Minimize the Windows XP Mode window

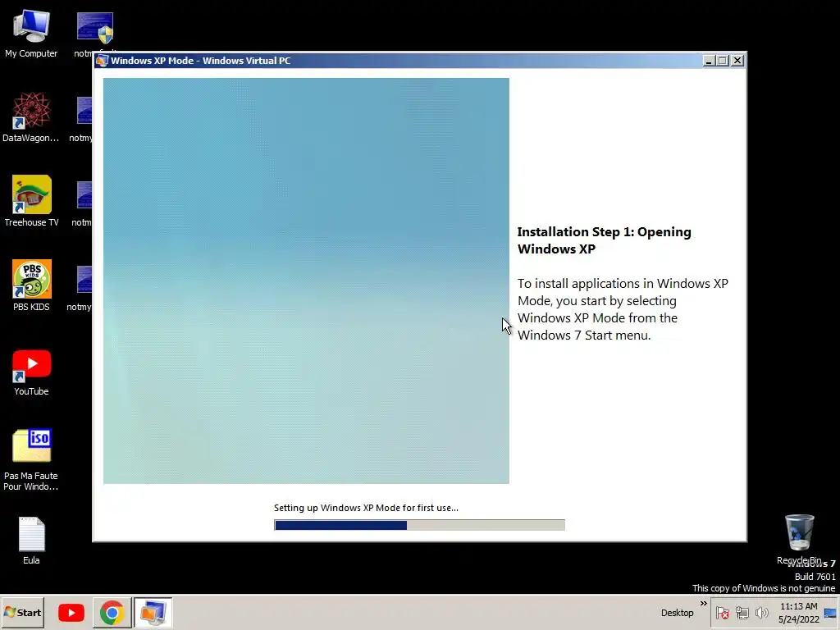[709, 61]
